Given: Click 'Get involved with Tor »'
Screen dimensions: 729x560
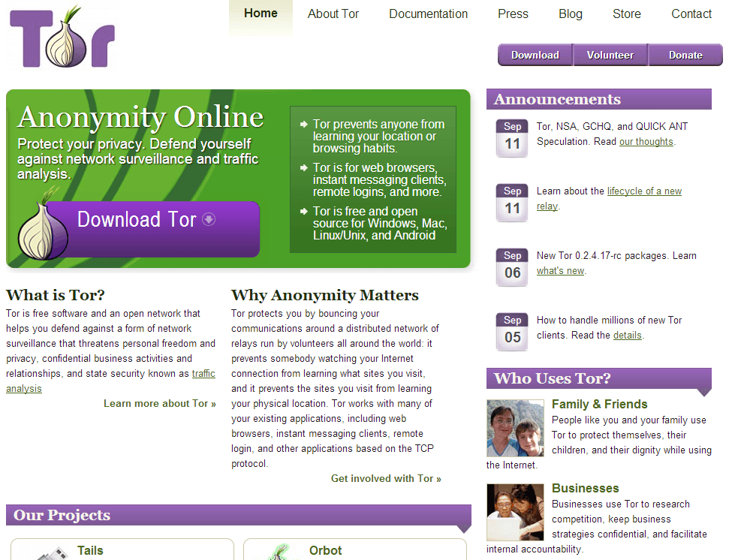Looking at the screenshot, I should (x=387, y=478).
